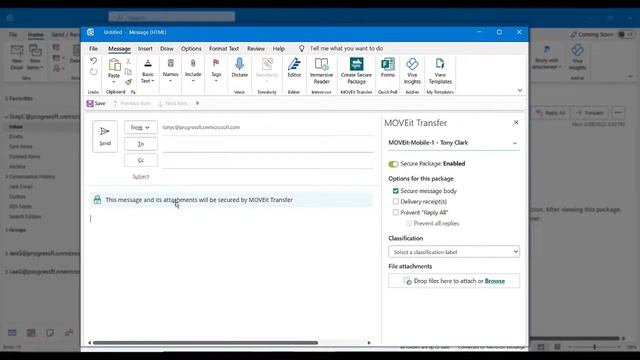The image size is (640, 360).
Task: Expand the Groups section in folder pane
Action: click(x=7, y=230)
